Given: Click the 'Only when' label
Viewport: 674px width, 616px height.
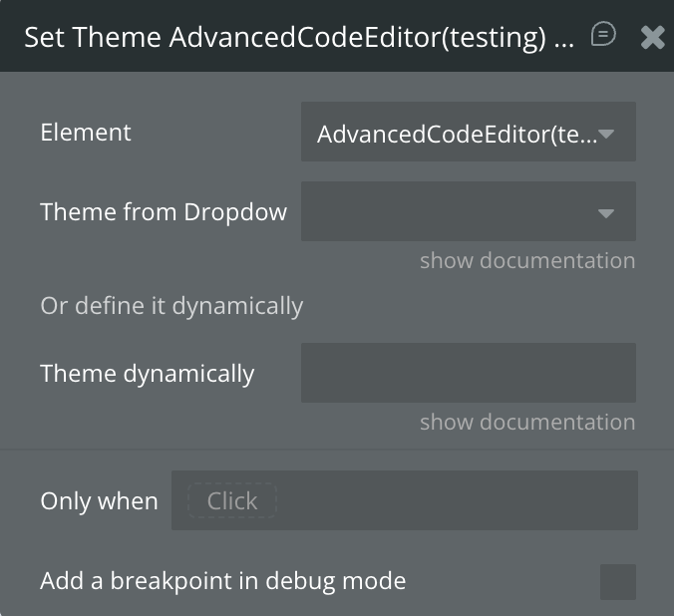Looking at the screenshot, I should pos(99,501).
